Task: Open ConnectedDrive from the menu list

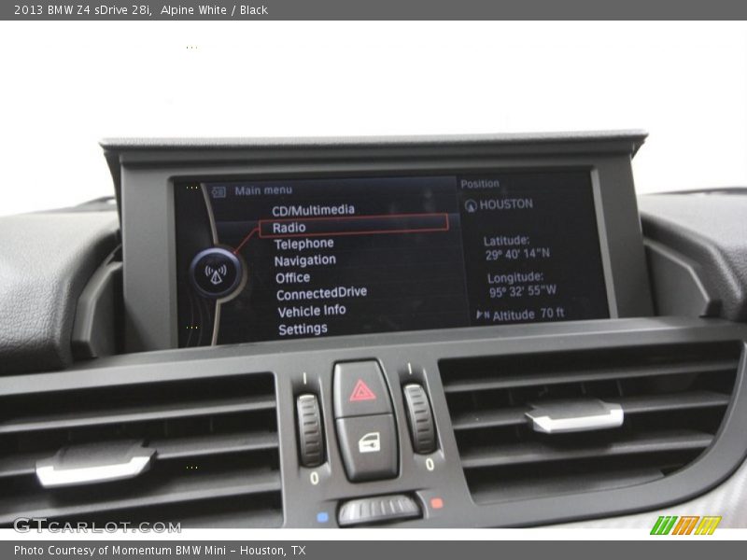Action: pos(321,293)
